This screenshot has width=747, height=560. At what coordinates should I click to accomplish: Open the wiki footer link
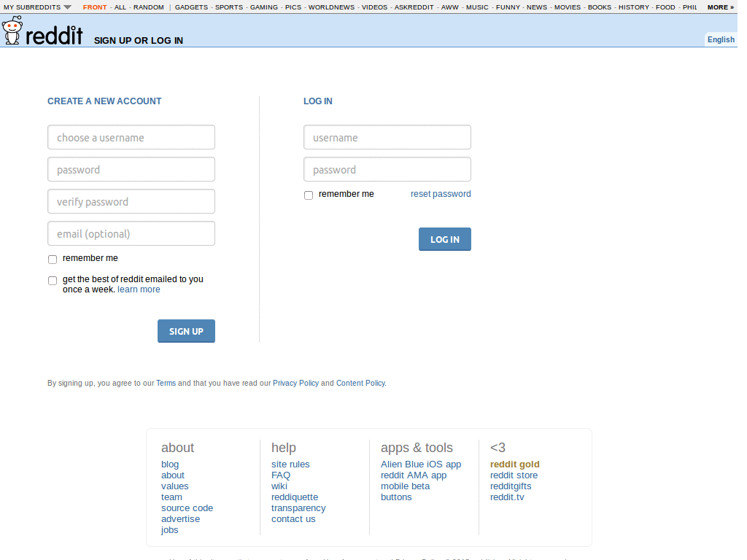pyautogui.click(x=279, y=486)
